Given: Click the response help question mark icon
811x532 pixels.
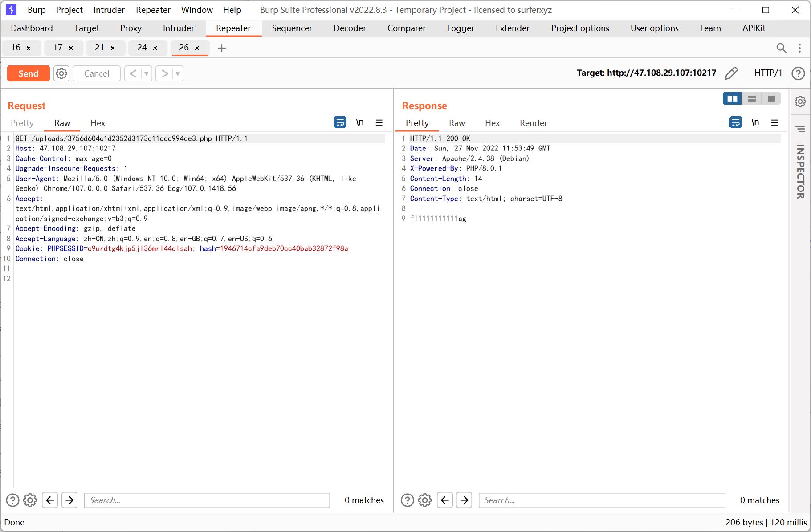Looking at the screenshot, I should 407,500.
